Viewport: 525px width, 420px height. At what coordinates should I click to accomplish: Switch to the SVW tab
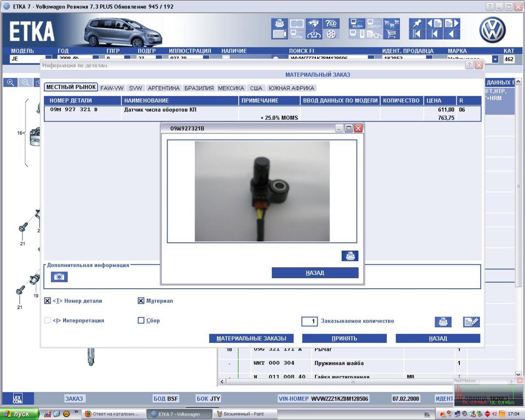click(x=136, y=88)
